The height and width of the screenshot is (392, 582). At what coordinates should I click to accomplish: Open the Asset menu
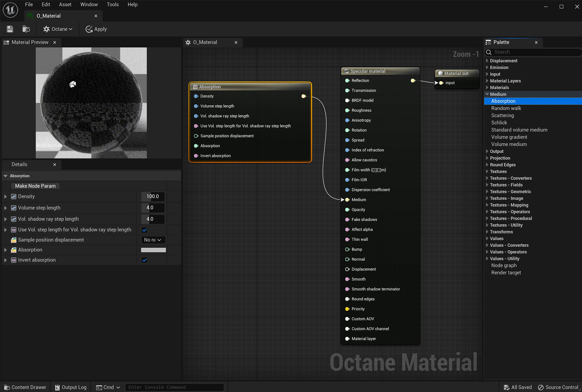pyautogui.click(x=65, y=5)
